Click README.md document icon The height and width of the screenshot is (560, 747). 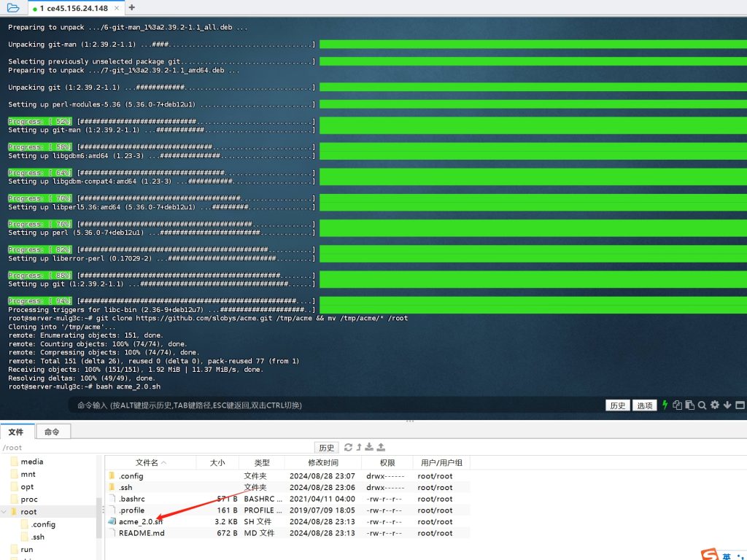tap(112, 533)
